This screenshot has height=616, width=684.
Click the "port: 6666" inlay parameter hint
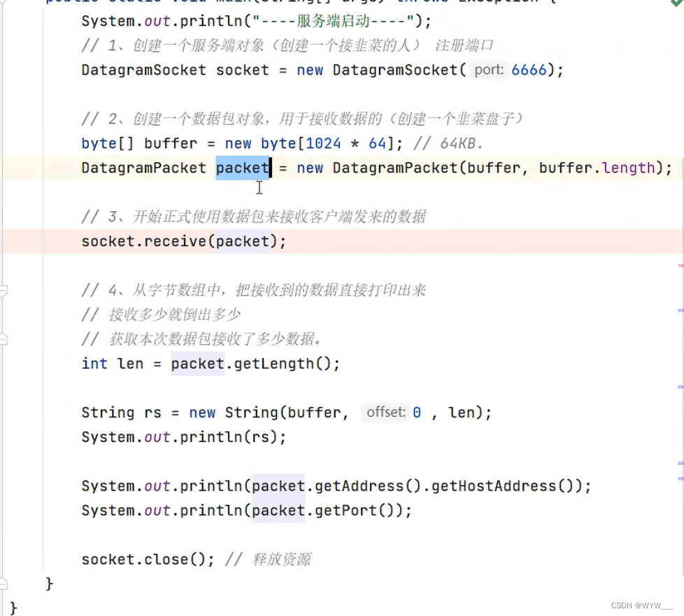(488, 70)
